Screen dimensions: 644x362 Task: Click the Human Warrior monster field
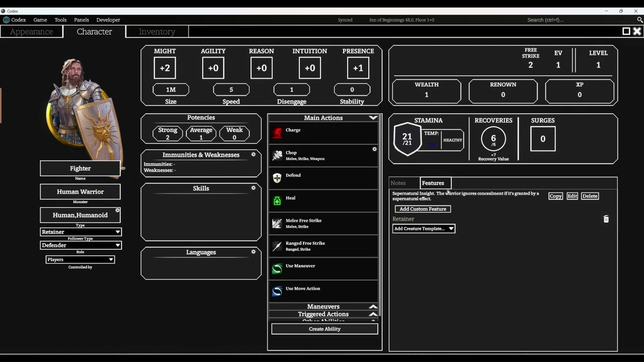tap(80, 192)
